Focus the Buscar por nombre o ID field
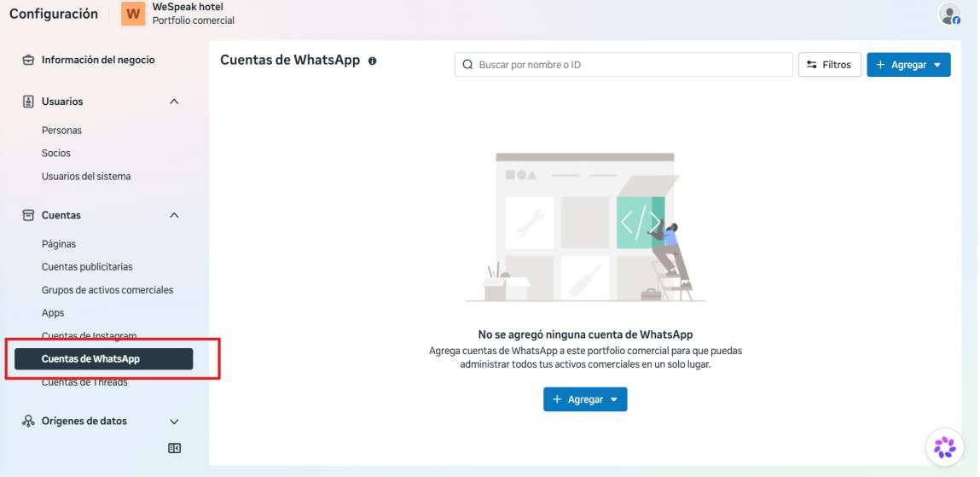Screen dimensions: 980x477 (x=623, y=64)
